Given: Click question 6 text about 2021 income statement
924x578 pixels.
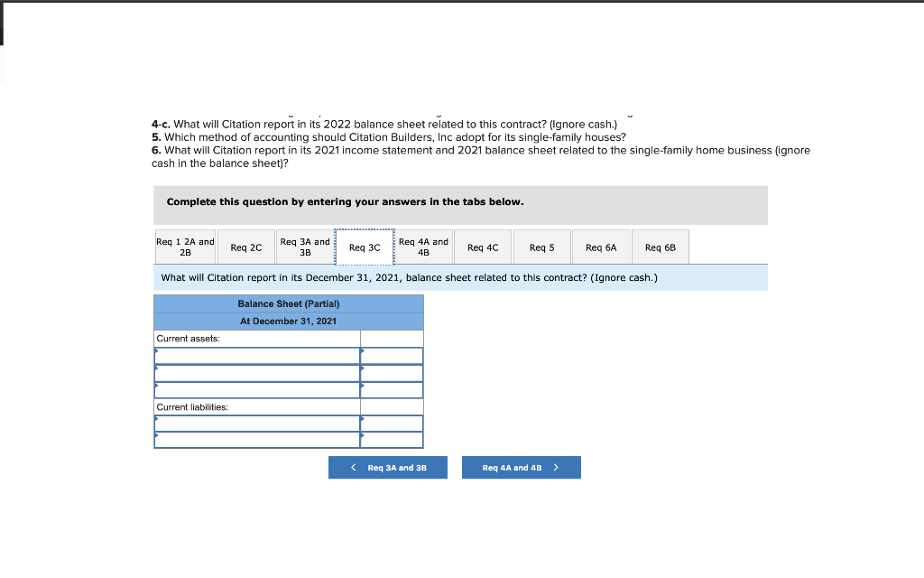Looking at the screenshot, I should [x=481, y=157].
